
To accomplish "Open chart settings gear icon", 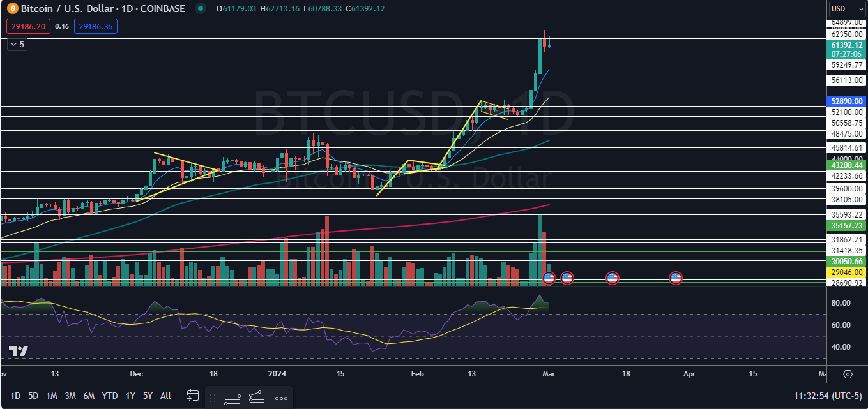I will click(848, 374).
